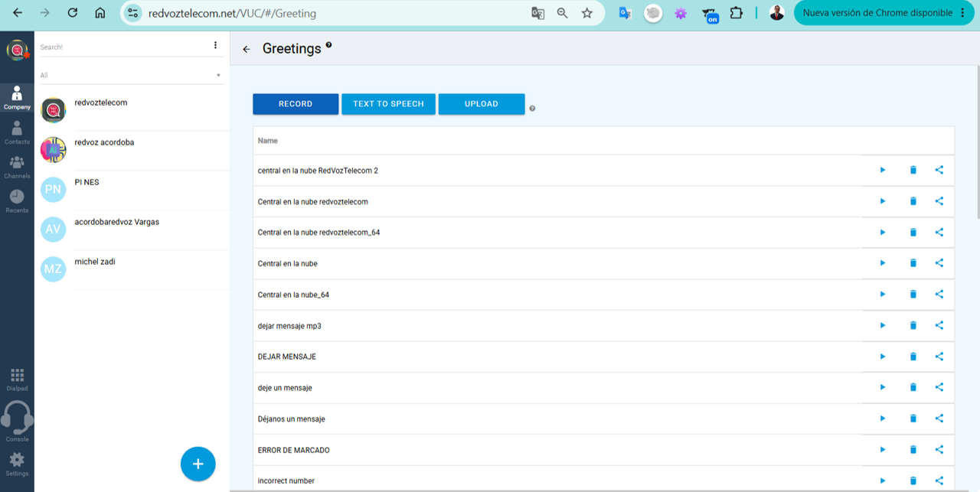Delete the 'Central en la nube redvoztelecom_64' greeting
The height and width of the screenshot is (492, 980).
point(913,232)
